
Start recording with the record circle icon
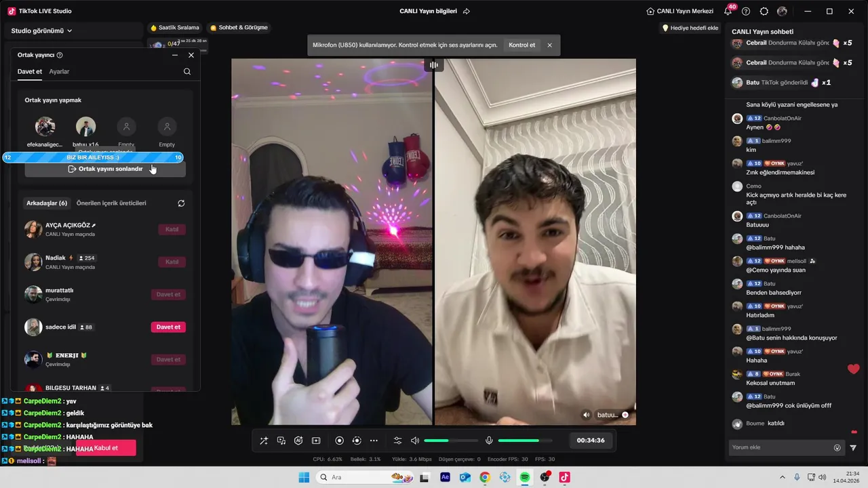tap(340, 441)
